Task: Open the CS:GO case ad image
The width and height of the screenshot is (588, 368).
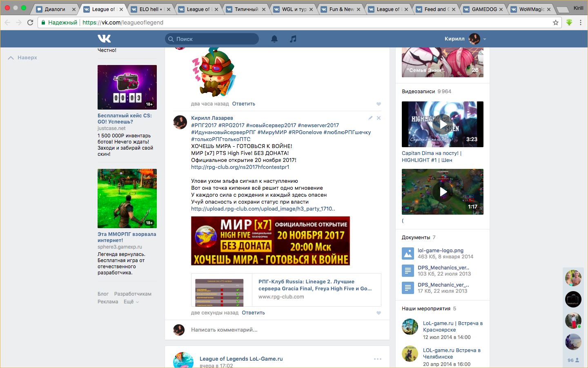Action: (x=127, y=87)
